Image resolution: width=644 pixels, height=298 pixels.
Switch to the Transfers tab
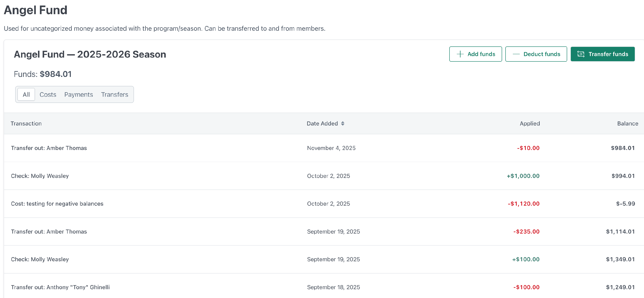[114, 94]
